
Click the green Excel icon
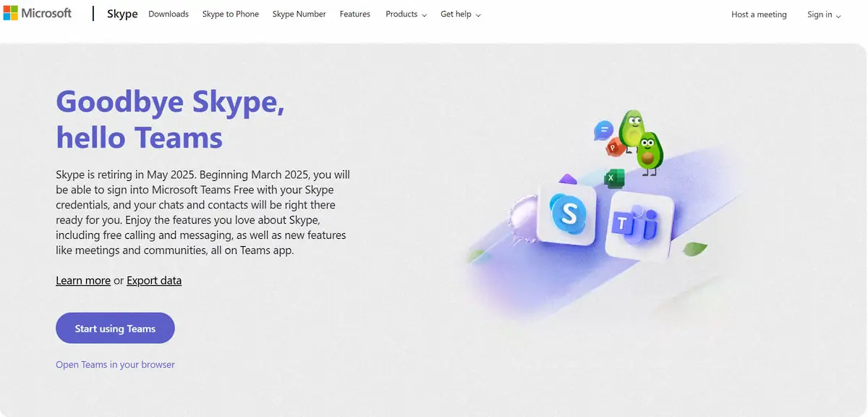pos(614,177)
